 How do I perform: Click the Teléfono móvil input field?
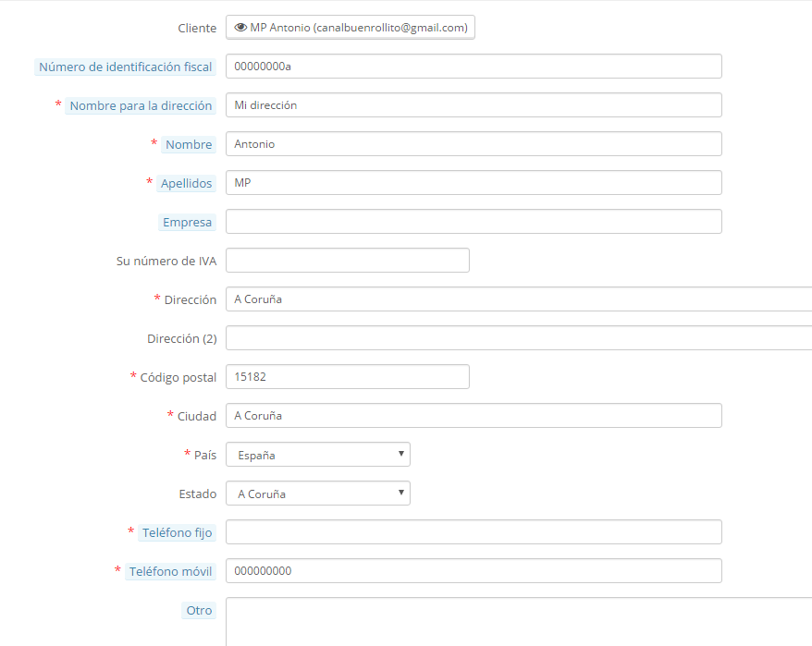pyautogui.click(x=474, y=571)
